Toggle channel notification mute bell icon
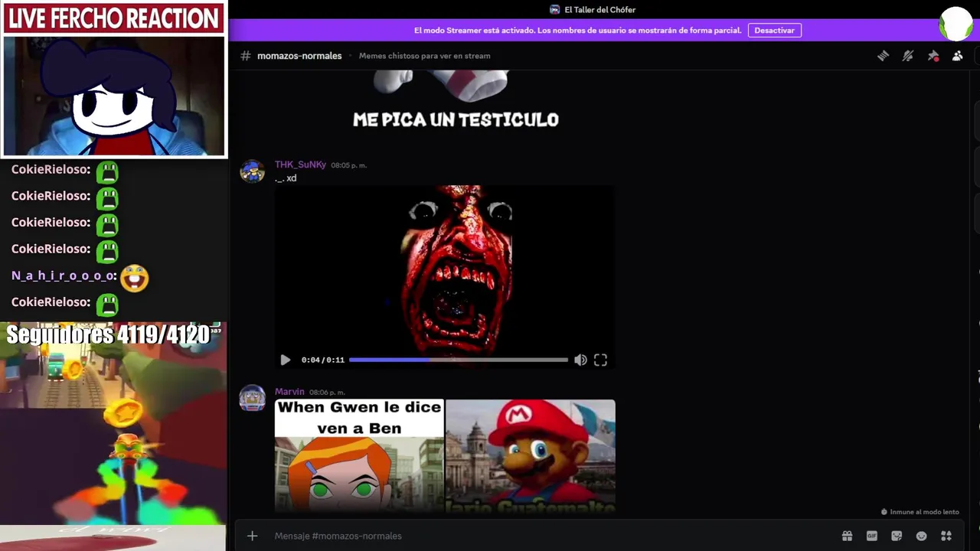980x551 pixels. pos(908,56)
